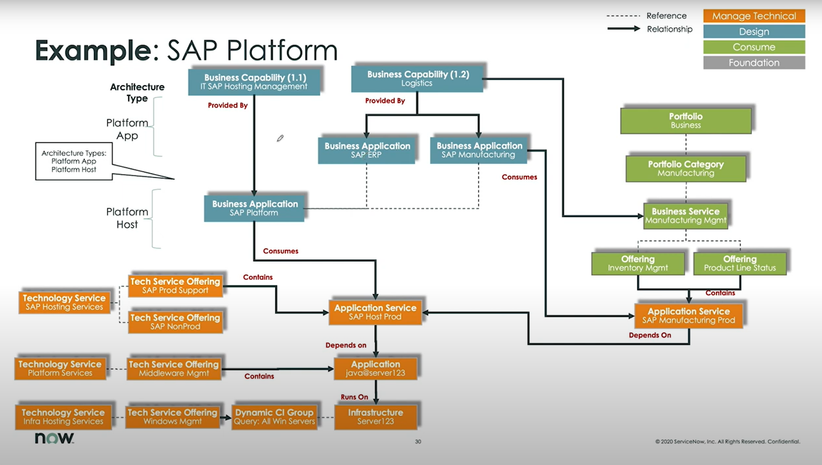Click the Business Capability (1.1) box
This screenshot has height=465, width=822.
(254, 82)
